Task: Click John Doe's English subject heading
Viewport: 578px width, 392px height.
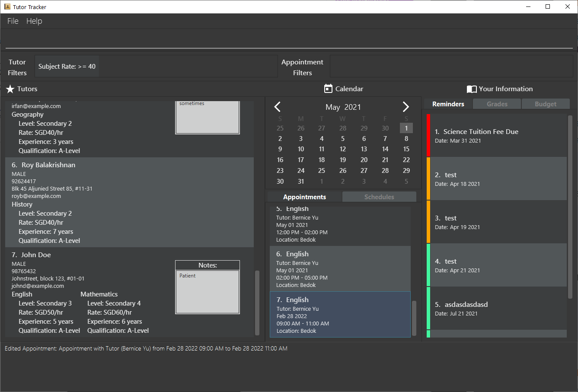Action: [x=22, y=294]
